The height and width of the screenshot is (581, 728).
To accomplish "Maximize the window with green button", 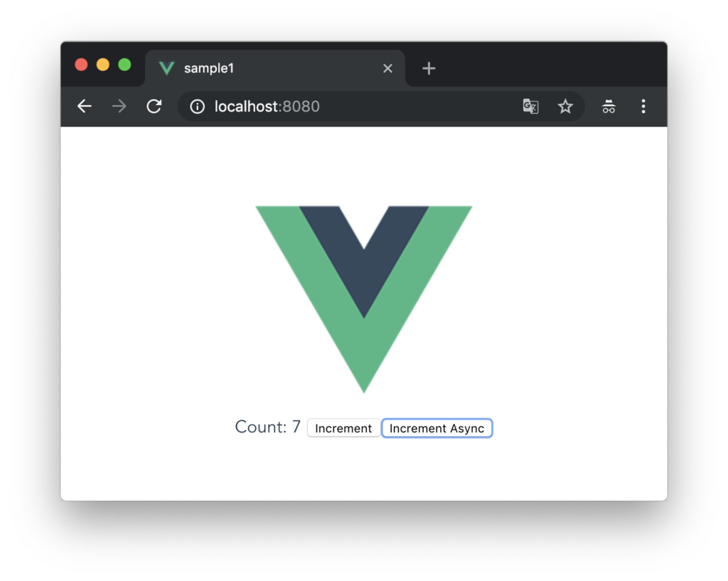I will click(124, 65).
